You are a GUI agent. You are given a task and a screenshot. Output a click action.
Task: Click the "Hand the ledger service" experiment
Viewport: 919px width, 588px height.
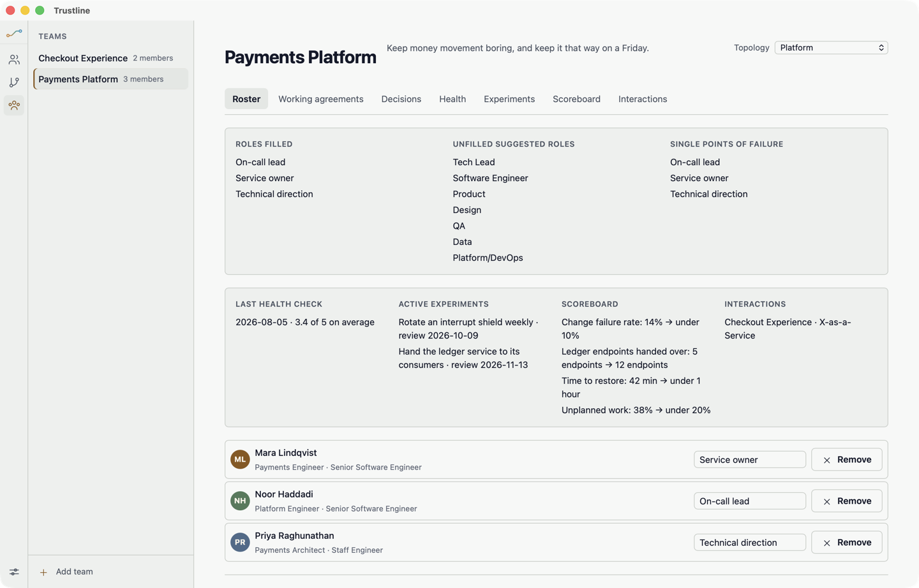[463, 358]
